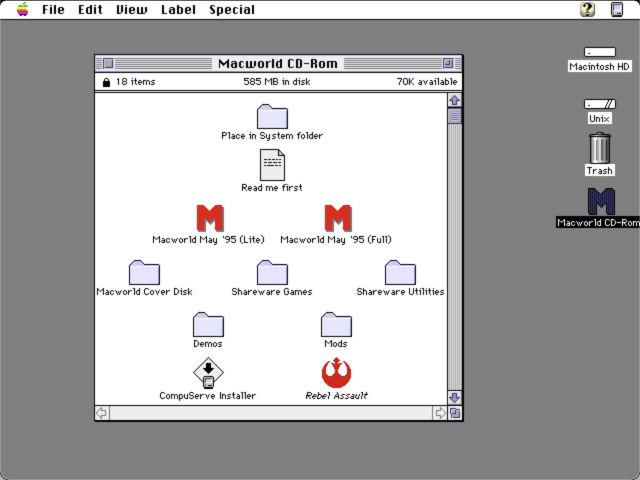
Task: Click the vertical scrollbar thumb
Action: [455, 116]
